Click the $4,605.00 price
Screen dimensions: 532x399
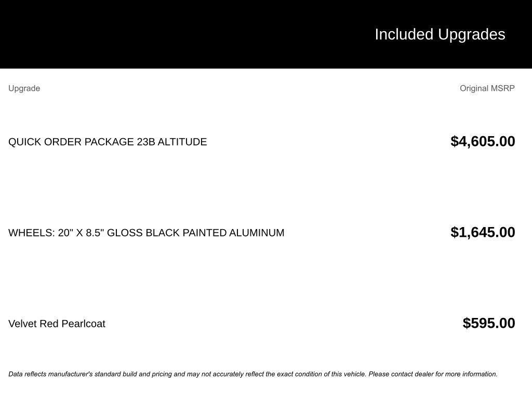tap(483, 141)
